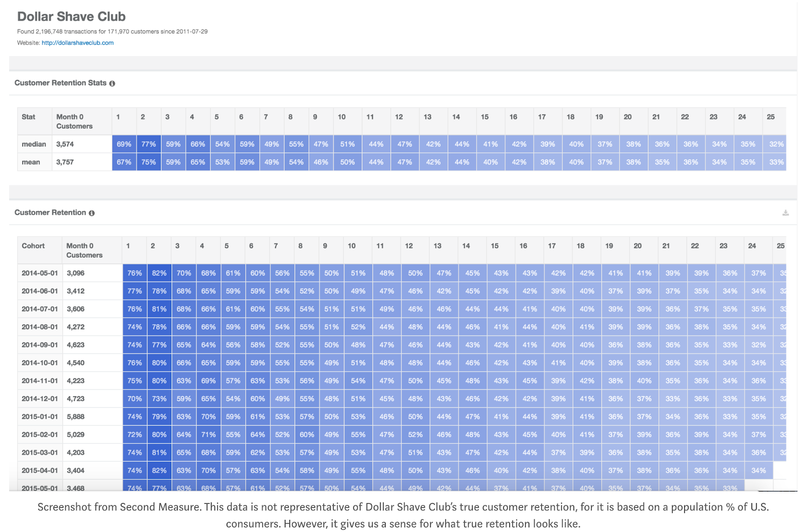The width and height of the screenshot is (809, 532).
Task: Click the Dollar Shave Club title
Action: pos(71,17)
